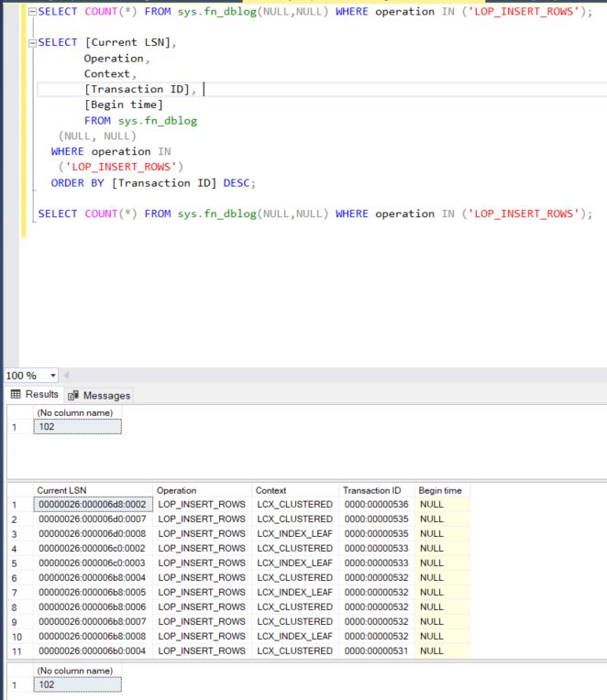The height and width of the screenshot is (700, 607).
Task: Select cell 00000026:000006d0:0008
Action: coord(93,534)
